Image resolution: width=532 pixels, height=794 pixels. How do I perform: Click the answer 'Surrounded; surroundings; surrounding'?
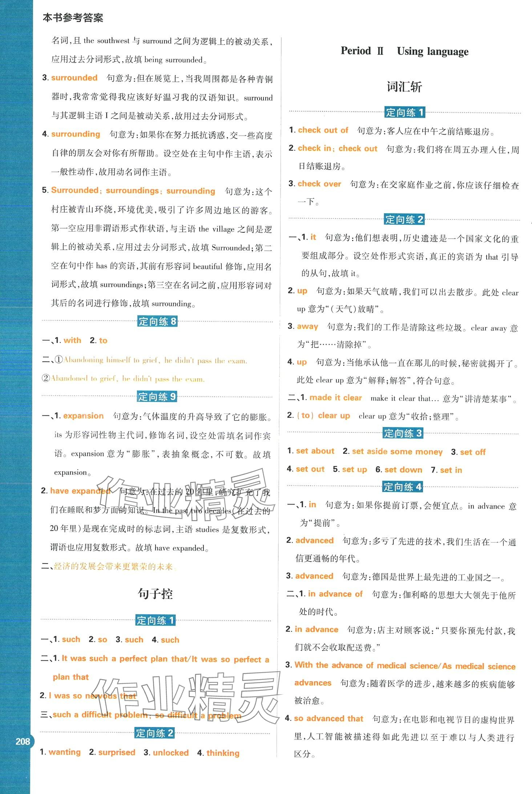point(133,191)
